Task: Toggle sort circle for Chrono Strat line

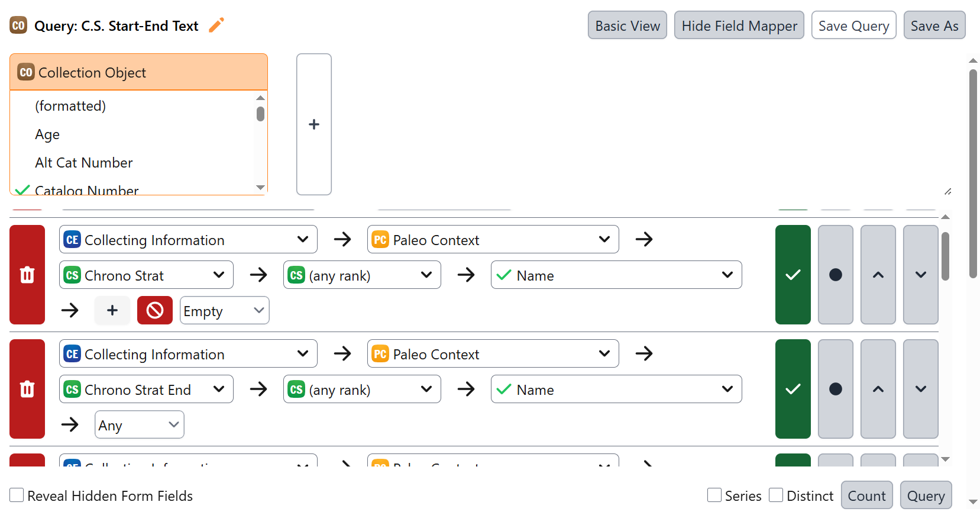Action: 835,275
